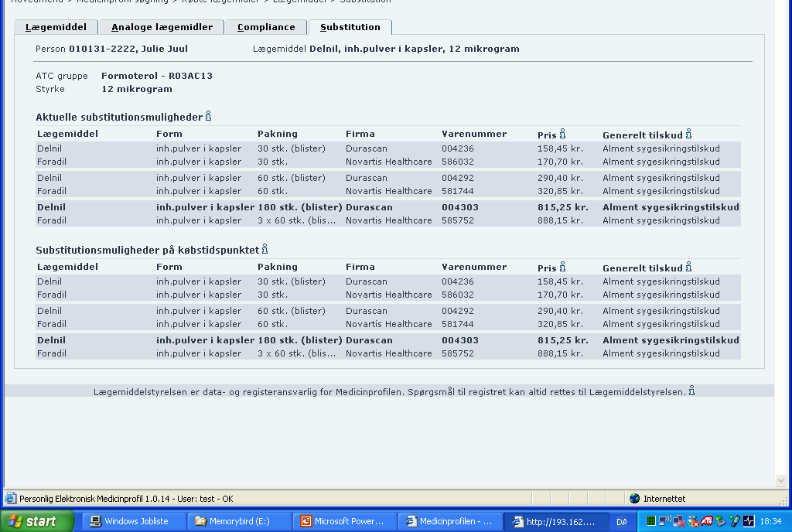Open Memorybird (E:) taskbar window
Viewport: 792px width, 532px height.
239,521
